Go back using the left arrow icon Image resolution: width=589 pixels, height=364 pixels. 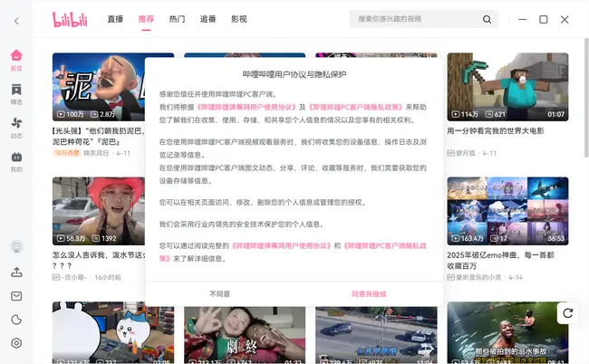(x=16, y=21)
